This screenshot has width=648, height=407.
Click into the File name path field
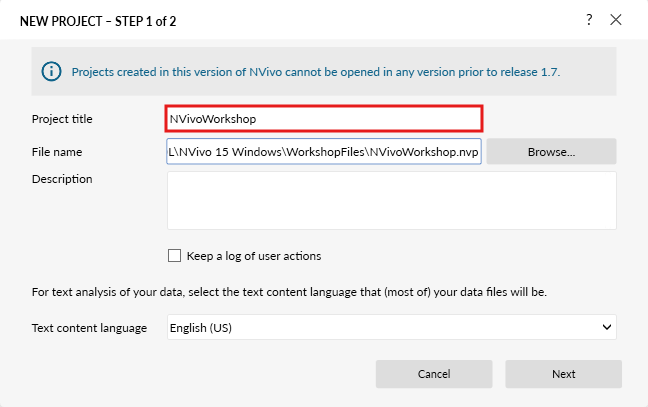click(x=324, y=152)
